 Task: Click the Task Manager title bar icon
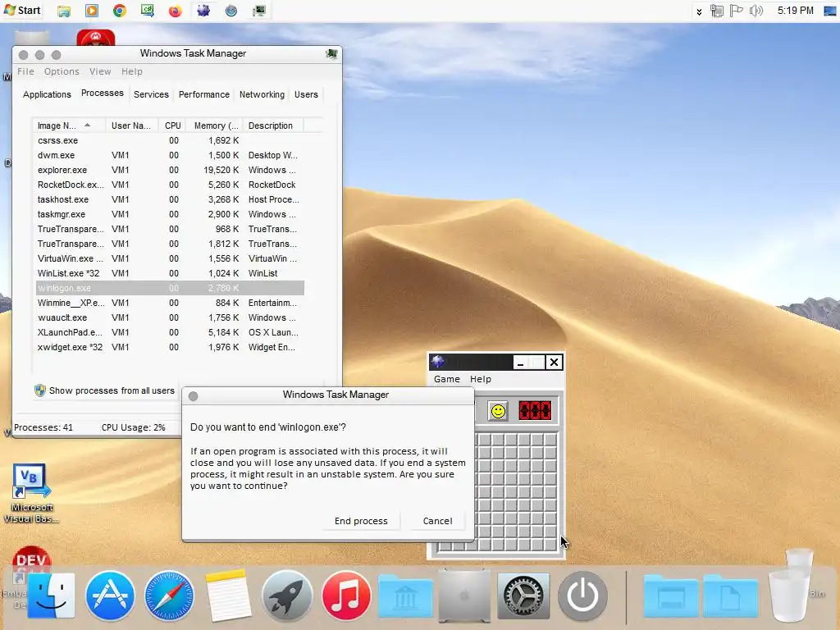point(331,53)
